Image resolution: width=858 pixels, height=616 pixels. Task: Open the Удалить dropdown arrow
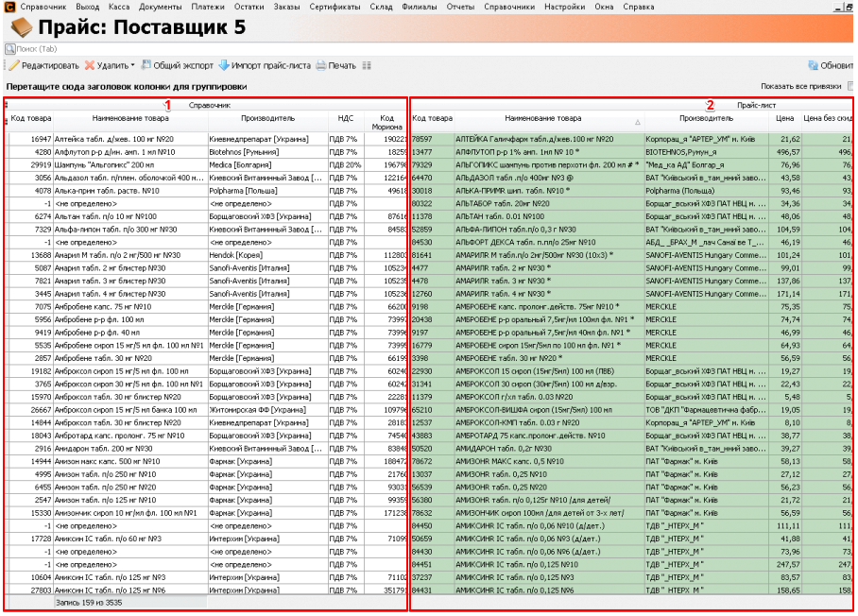click(x=132, y=66)
